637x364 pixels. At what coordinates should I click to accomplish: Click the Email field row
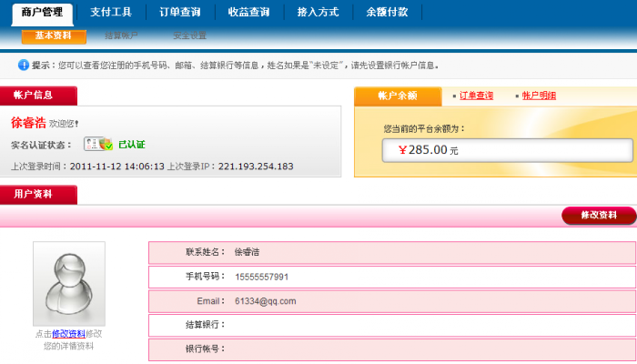tap(391, 301)
